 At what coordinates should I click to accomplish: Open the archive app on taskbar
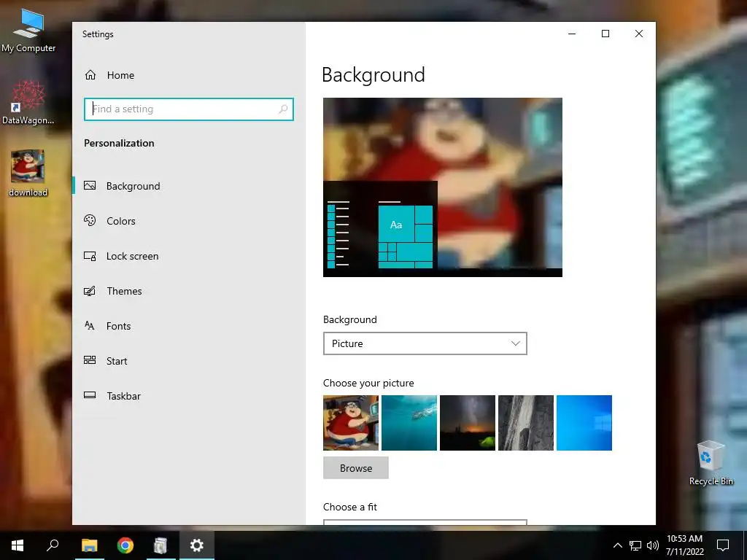(160, 545)
